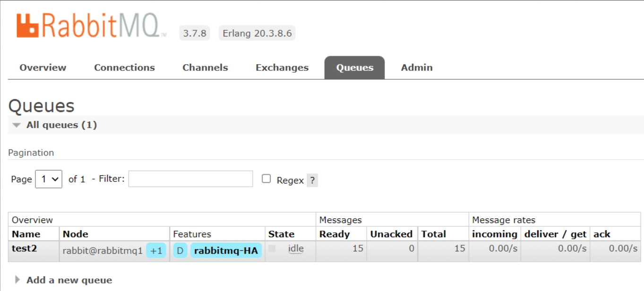Go to the Channels tab
The image size is (644, 291).
205,68
